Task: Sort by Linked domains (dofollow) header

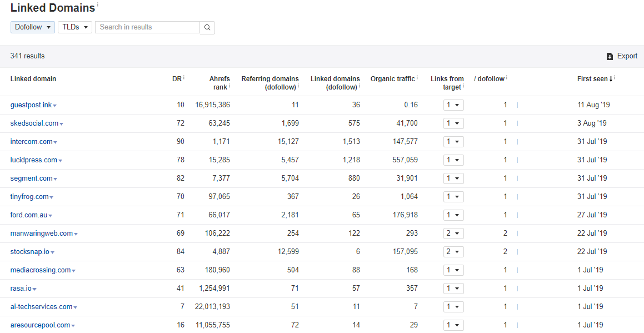Action: pyautogui.click(x=335, y=83)
